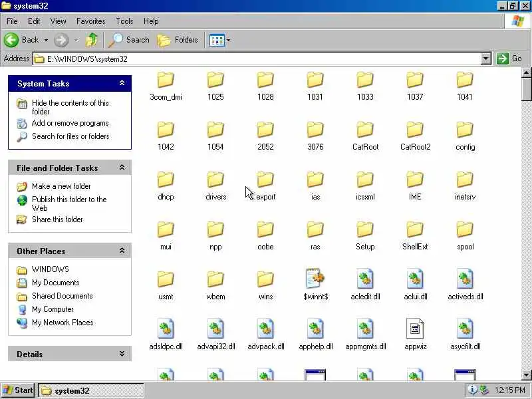Screen dimensions: 532x399
Task: Select the asycfilt.dll file
Action: 465,334
